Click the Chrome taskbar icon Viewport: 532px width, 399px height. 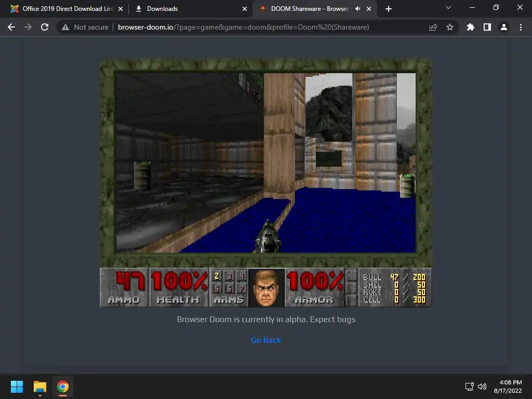point(63,387)
